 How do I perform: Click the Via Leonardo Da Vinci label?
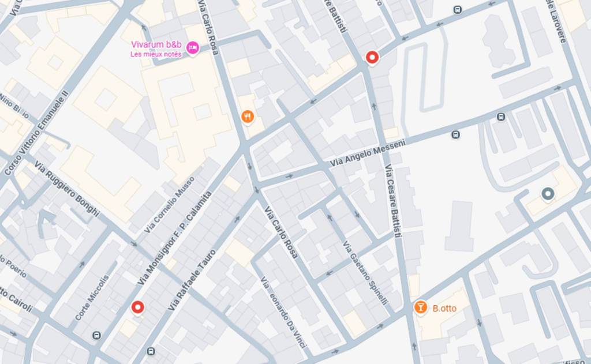284,313
